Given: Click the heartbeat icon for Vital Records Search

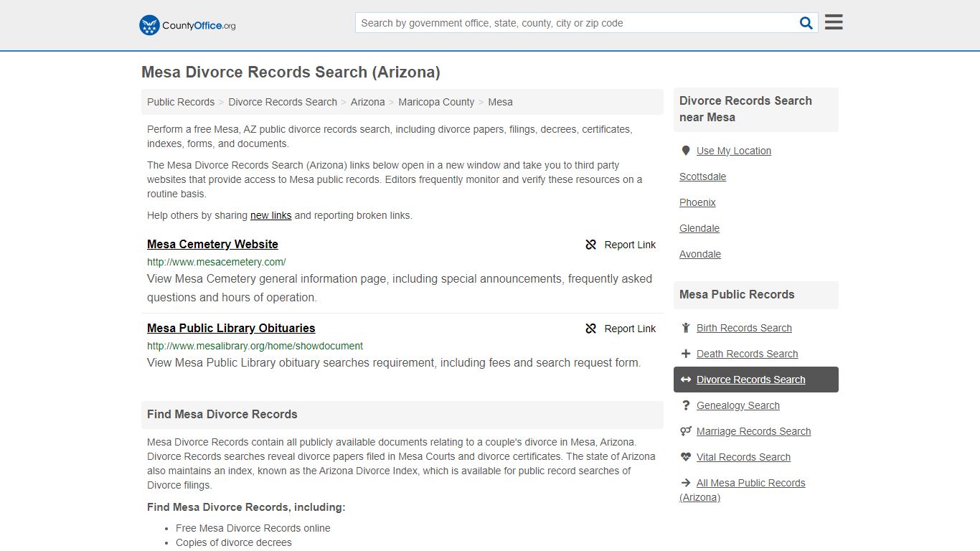Looking at the screenshot, I should pos(686,457).
